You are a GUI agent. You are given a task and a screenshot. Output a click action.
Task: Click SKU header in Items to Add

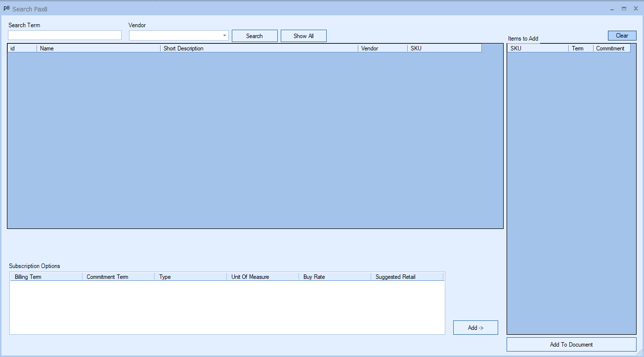pos(538,48)
